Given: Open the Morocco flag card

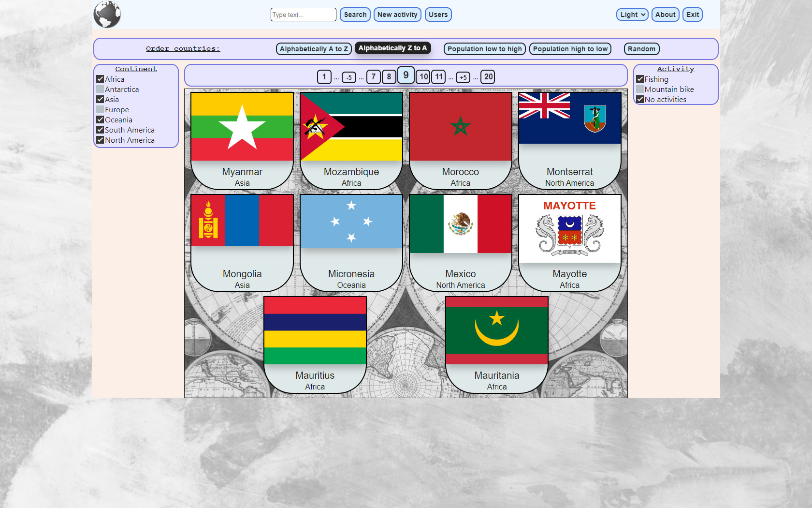Looking at the screenshot, I should coord(461,127).
